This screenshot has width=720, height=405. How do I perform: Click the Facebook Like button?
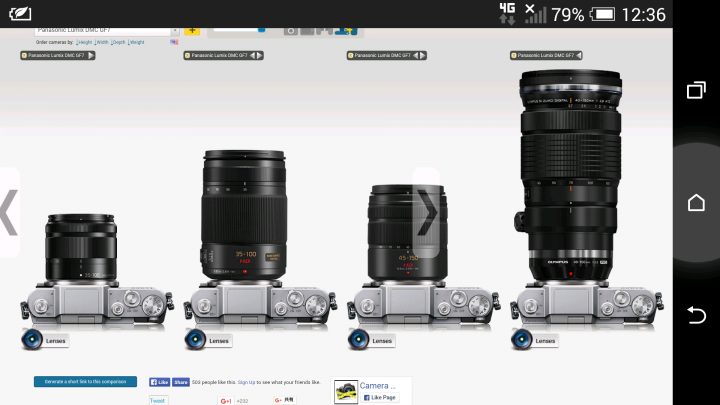(159, 382)
